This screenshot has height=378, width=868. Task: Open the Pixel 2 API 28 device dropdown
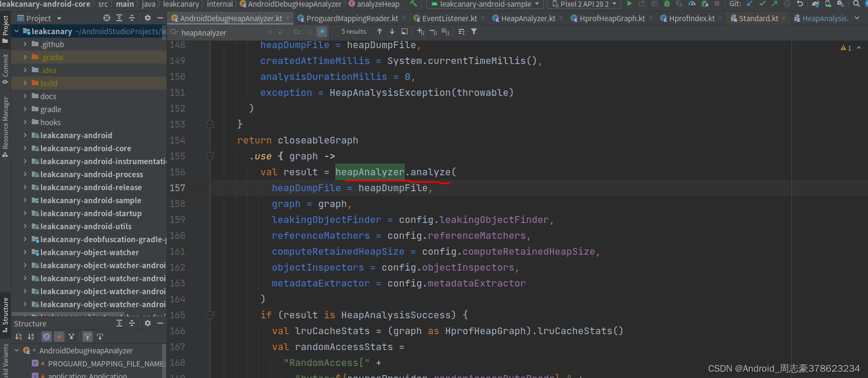pyautogui.click(x=584, y=4)
